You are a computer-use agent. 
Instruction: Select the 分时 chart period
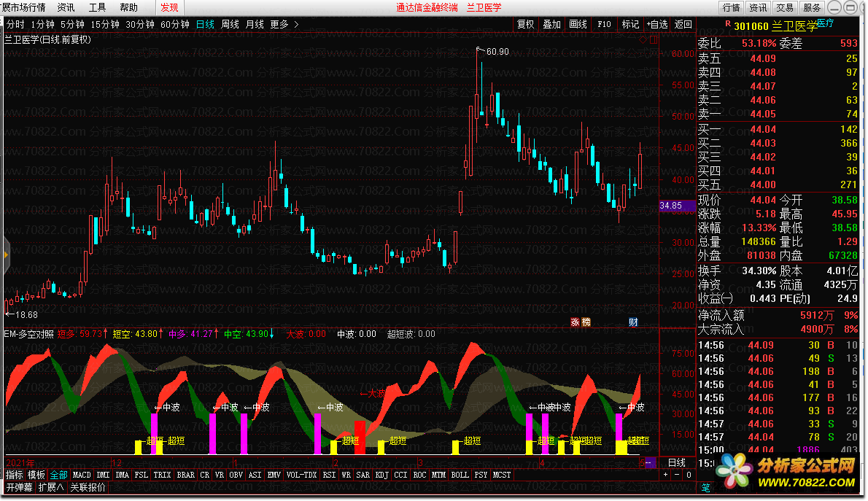pyautogui.click(x=15, y=24)
